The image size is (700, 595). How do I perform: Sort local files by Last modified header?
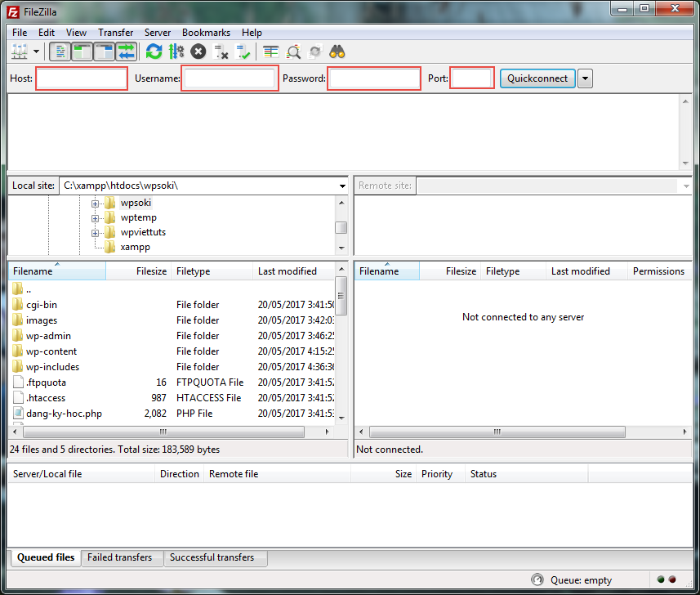pyautogui.click(x=294, y=271)
